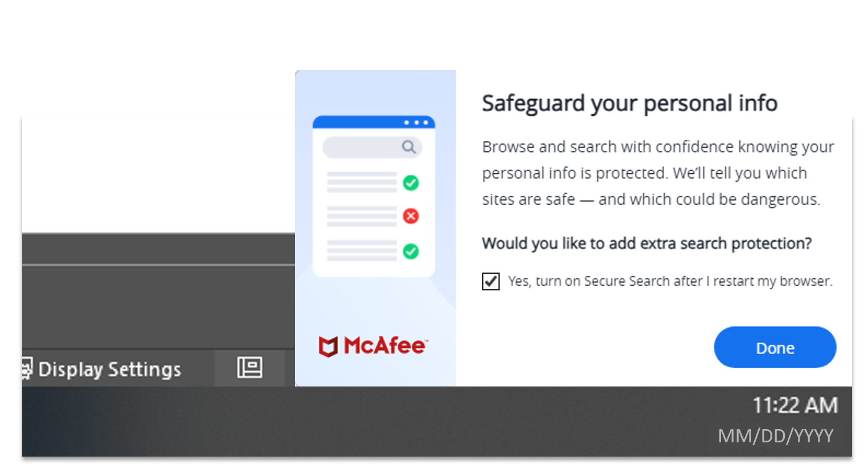Click the blue Done button
The height and width of the screenshot is (468, 868).
775,347
